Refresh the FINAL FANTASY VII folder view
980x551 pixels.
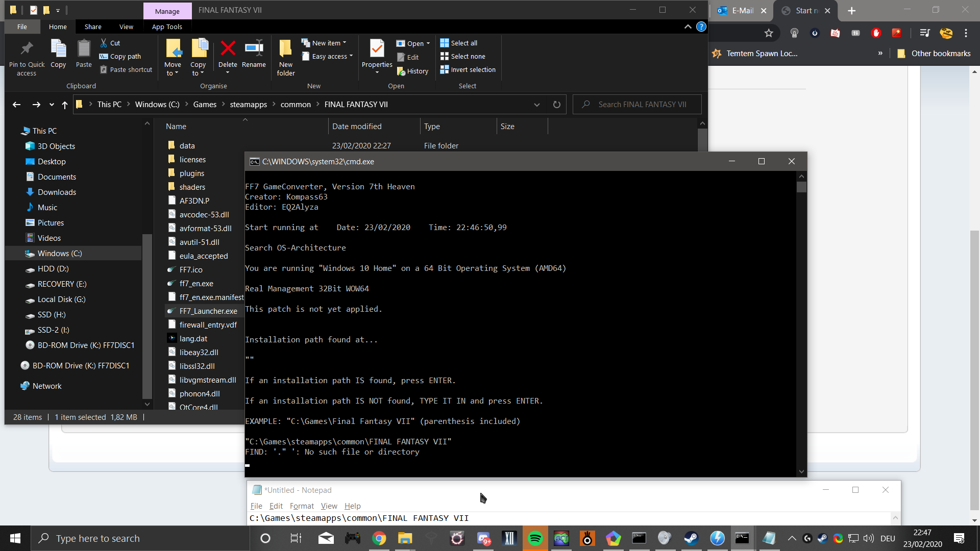557,105
